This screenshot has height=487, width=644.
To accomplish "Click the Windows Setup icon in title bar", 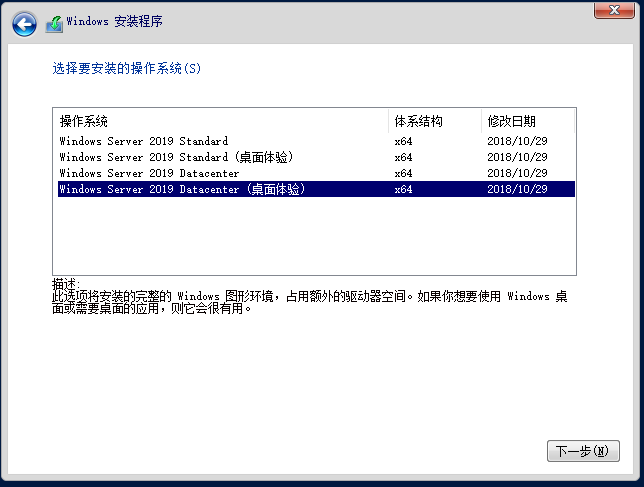I will point(54,22).
